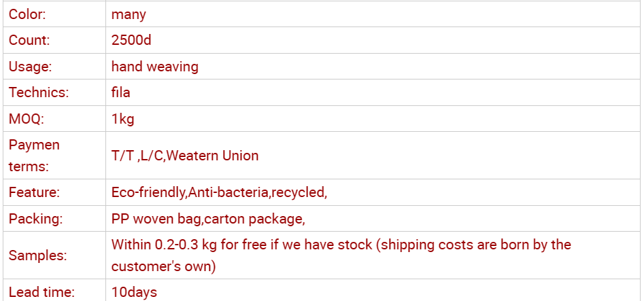Click the 'Eco-friendly,Anti-bacteria,recycled' feature text

[x=219, y=192]
